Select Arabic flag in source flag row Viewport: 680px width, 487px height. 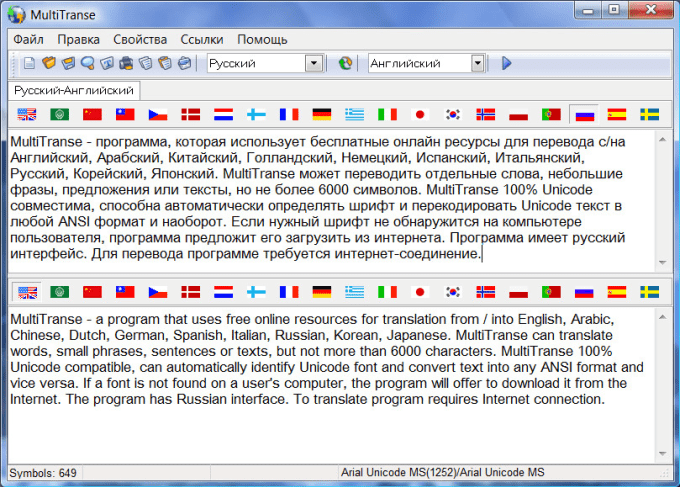[x=59, y=114]
